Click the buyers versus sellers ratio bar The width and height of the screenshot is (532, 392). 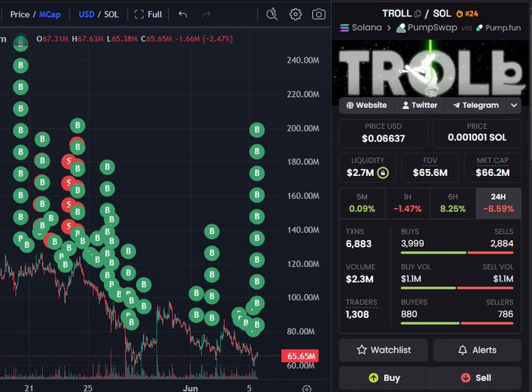457,323
